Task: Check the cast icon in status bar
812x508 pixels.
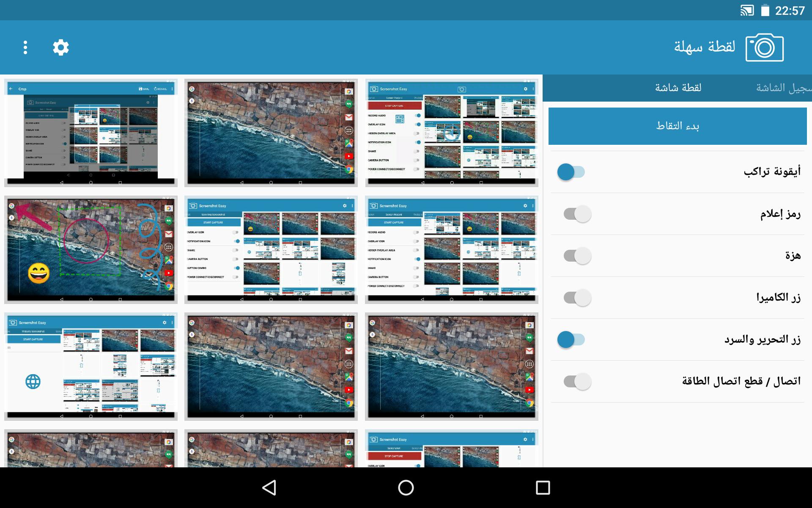Action: [747, 11]
